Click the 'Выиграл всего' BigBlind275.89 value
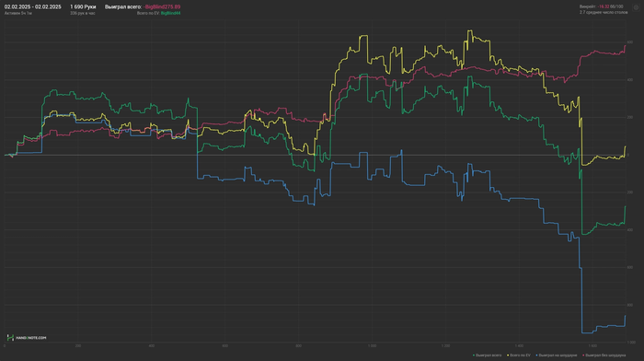The width and height of the screenshot is (644, 361). pos(161,7)
